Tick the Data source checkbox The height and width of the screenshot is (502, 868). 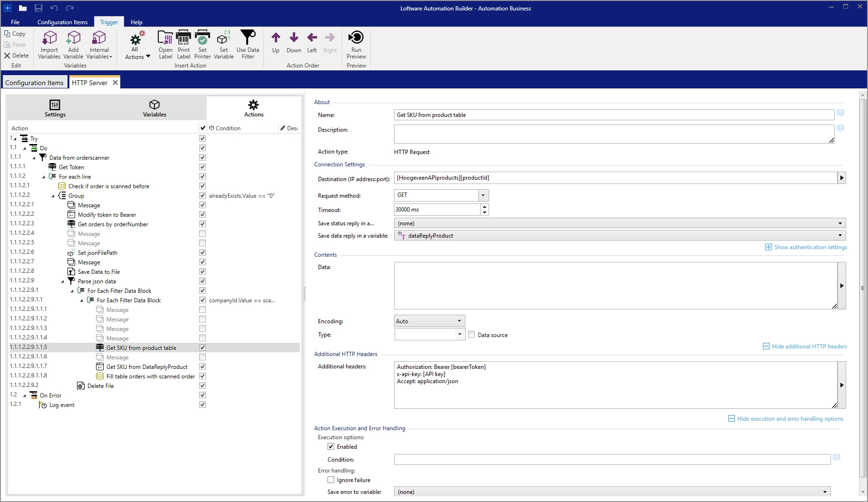pos(472,334)
